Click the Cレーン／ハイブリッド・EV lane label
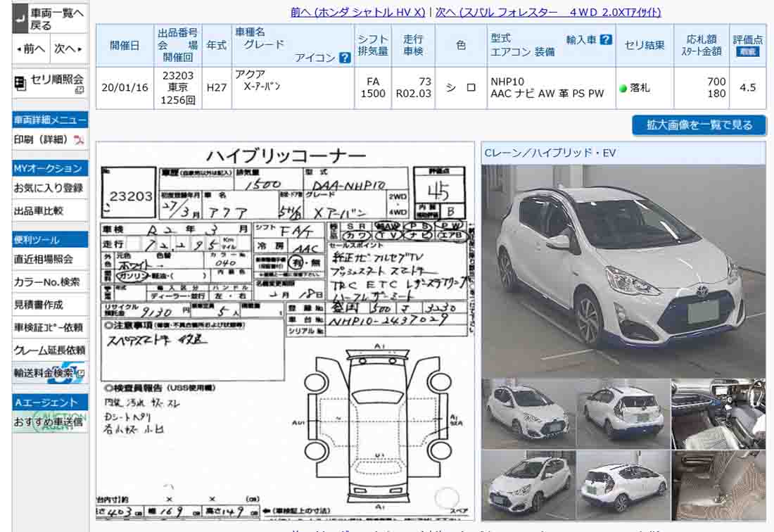Screen dimensions: 774x532 coord(550,153)
